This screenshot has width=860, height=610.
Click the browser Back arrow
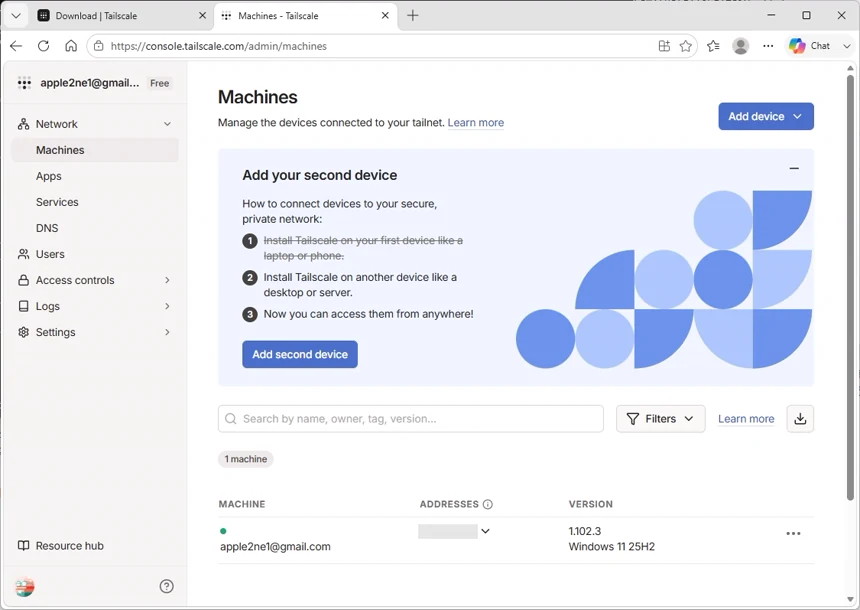[16, 46]
